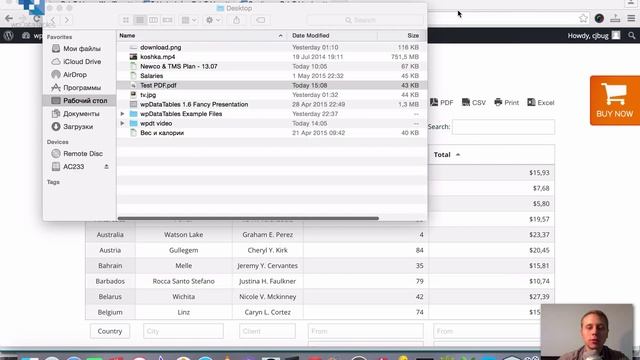Select Рабочий стол in sidebar
This screenshot has width=640, height=360.
[x=79, y=100]
